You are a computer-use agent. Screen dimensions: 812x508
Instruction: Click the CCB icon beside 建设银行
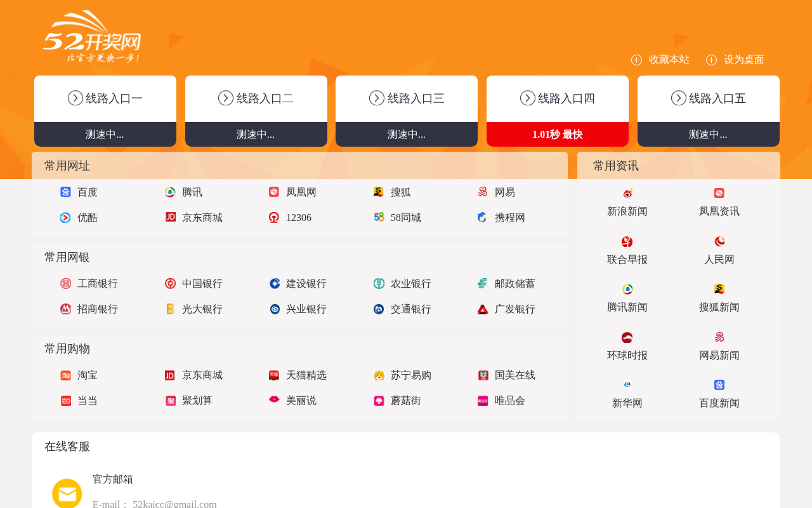[x=274, y=283]
